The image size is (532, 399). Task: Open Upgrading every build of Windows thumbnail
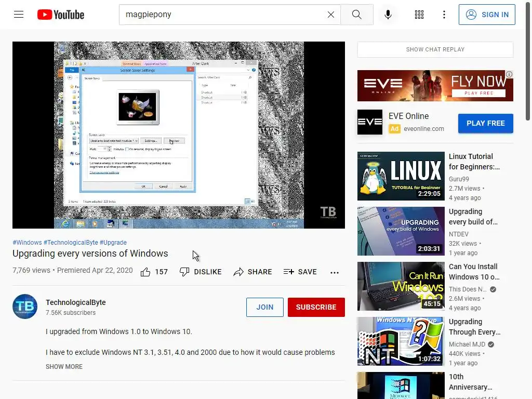401,231
